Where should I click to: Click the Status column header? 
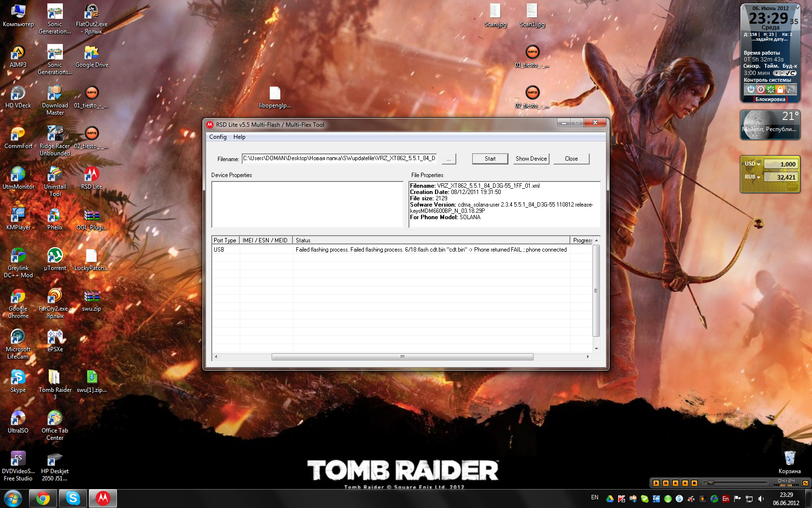pos(431,240)
